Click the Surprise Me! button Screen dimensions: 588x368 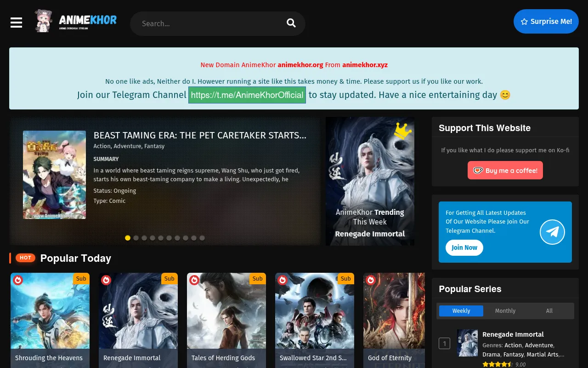(546, 21)
